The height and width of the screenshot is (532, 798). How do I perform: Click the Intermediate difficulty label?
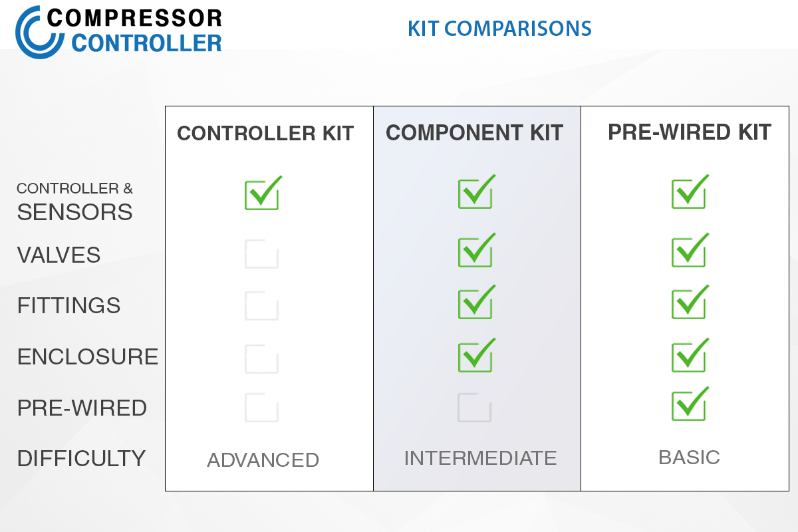point(480,458)
